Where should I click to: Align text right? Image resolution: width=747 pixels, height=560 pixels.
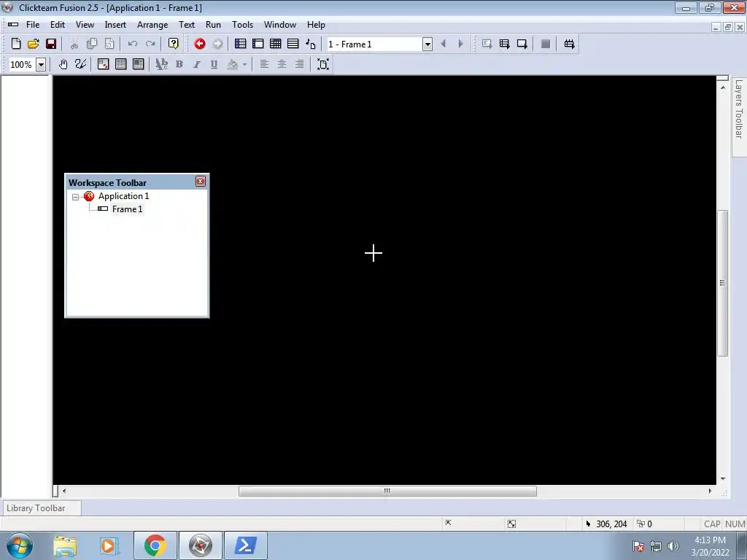pyautogui.click(x=299, y=64)
